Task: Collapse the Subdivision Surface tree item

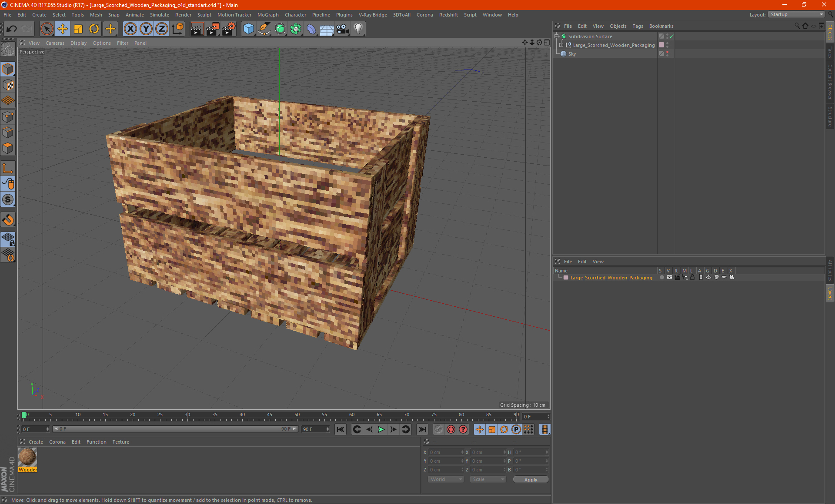Action: pyautogui.click(x=557, y=36)
